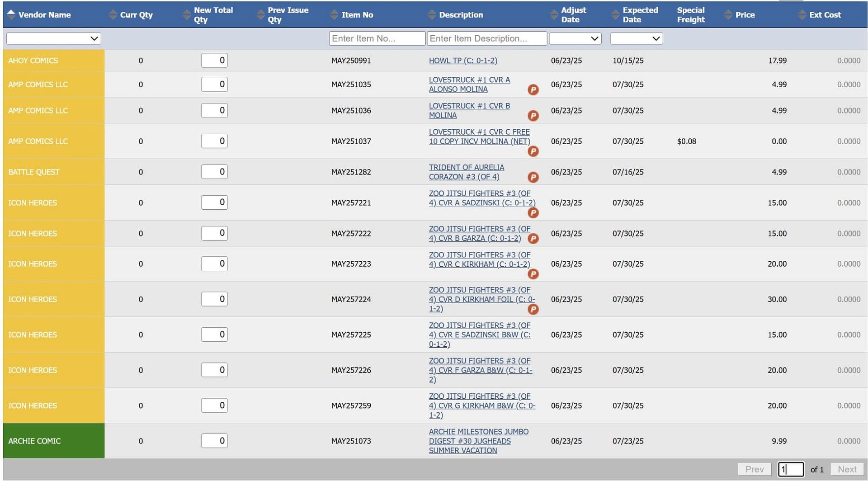Click the 17.99 price value

click(x=777, y=61)
